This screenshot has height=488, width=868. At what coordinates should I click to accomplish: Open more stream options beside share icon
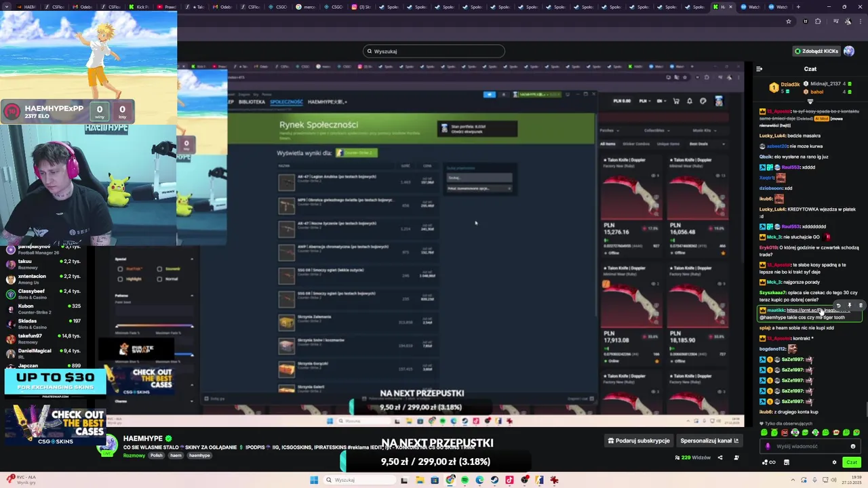click(x=736, y=457)
